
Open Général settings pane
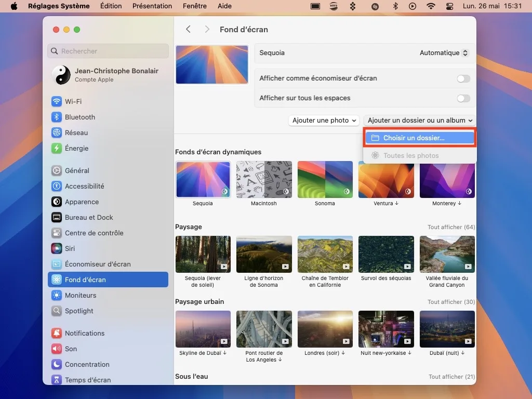coord(108,170)
